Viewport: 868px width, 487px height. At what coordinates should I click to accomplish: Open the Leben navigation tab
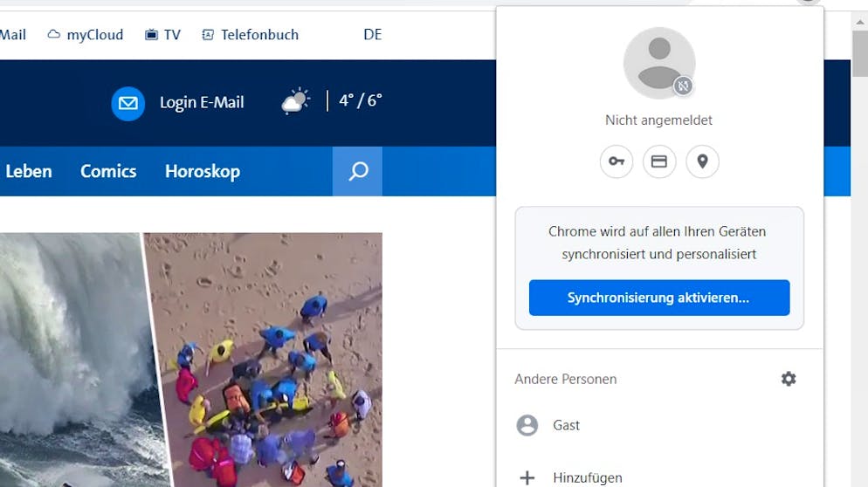(x=29, y=172)
